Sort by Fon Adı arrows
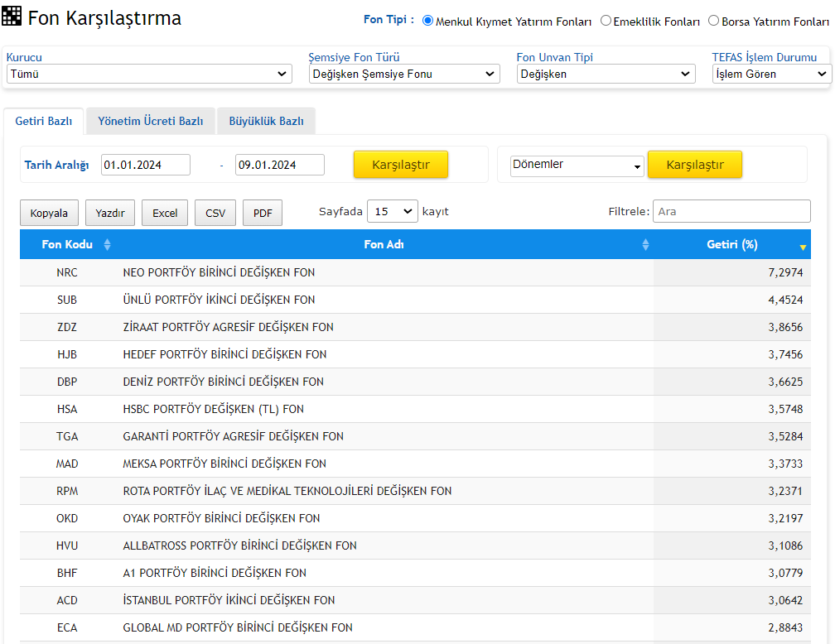Screen dimensions: 835x644 (x=645, y=244)
